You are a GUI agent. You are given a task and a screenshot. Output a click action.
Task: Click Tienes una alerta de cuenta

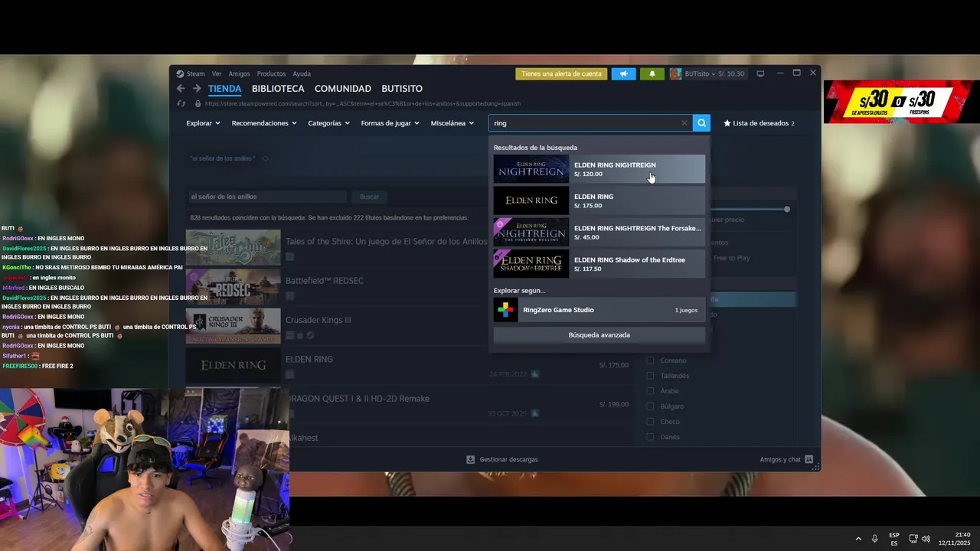[x=561, y=74]
